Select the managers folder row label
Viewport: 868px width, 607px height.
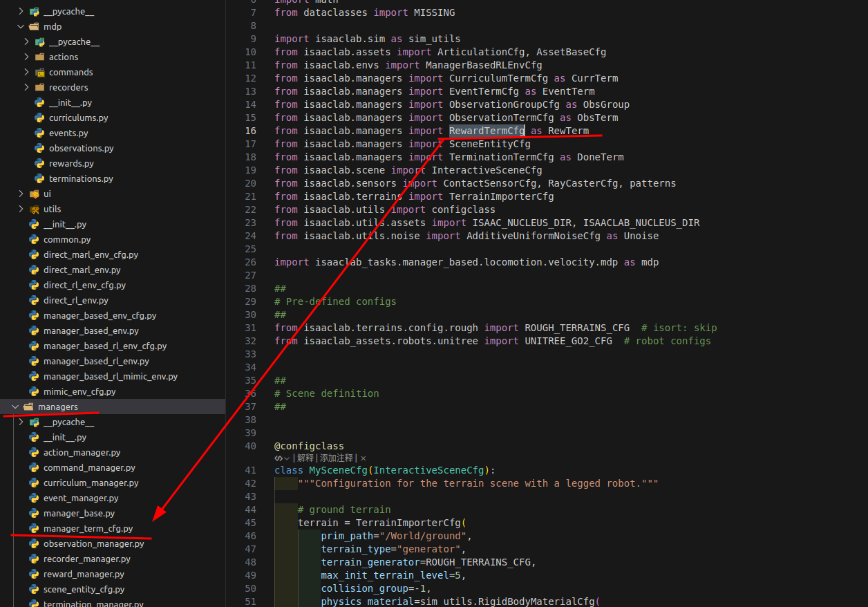[58, 407]
